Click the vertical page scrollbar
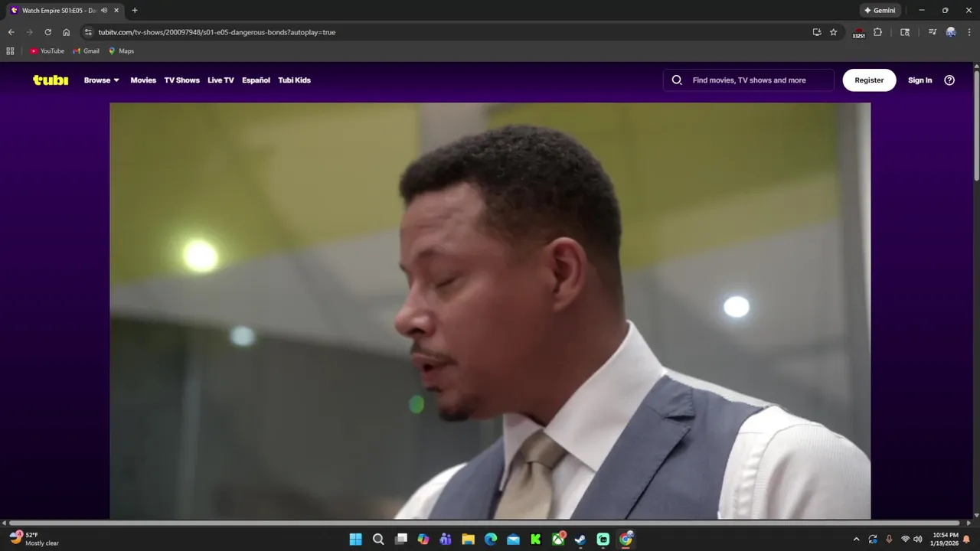 pos(976,126)
